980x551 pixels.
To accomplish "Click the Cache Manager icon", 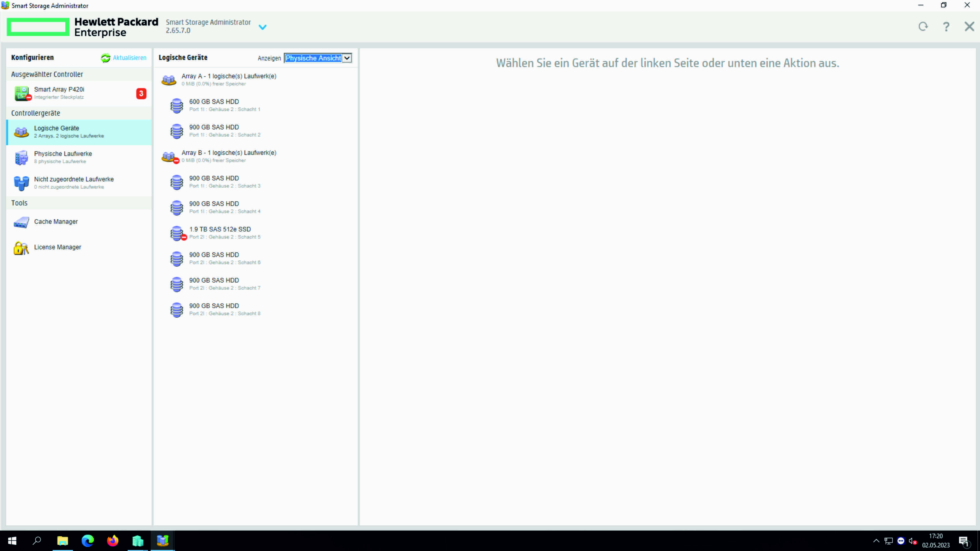I will 21,222.
